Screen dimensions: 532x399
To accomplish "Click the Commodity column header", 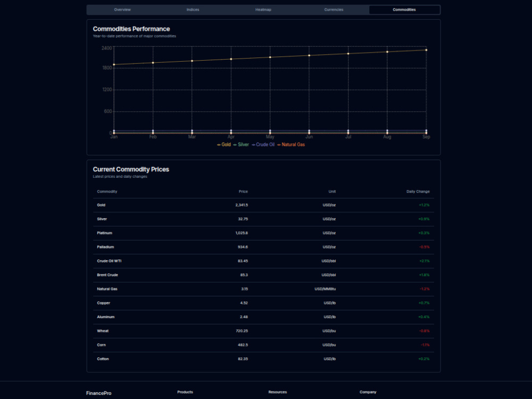I will 107,192.
